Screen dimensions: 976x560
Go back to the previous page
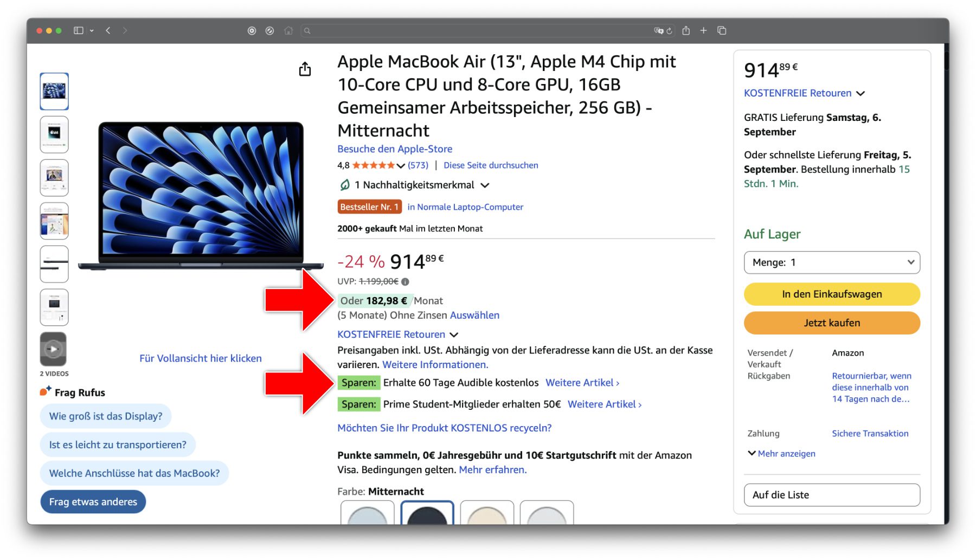108,31
